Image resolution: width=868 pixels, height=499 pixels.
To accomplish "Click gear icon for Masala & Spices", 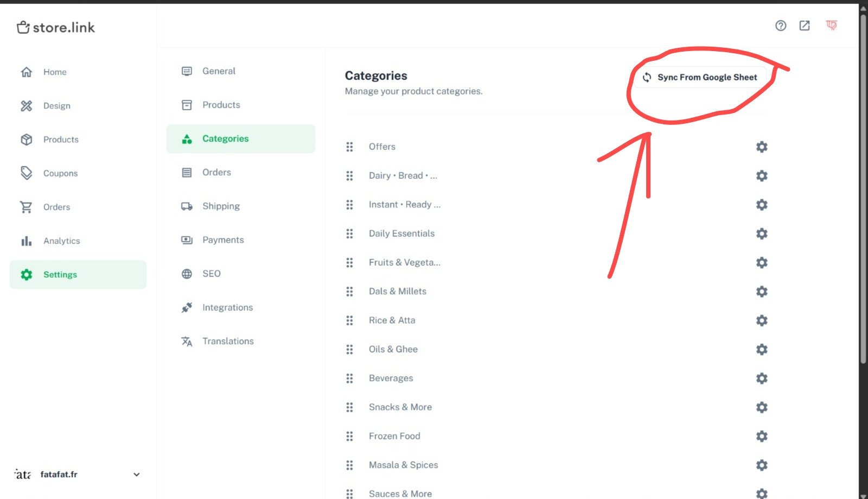I will click(x=762, y=465).
